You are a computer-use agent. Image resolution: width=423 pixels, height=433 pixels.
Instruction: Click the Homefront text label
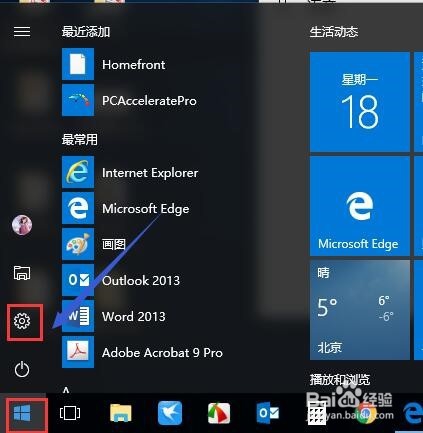tap(134, 64)
